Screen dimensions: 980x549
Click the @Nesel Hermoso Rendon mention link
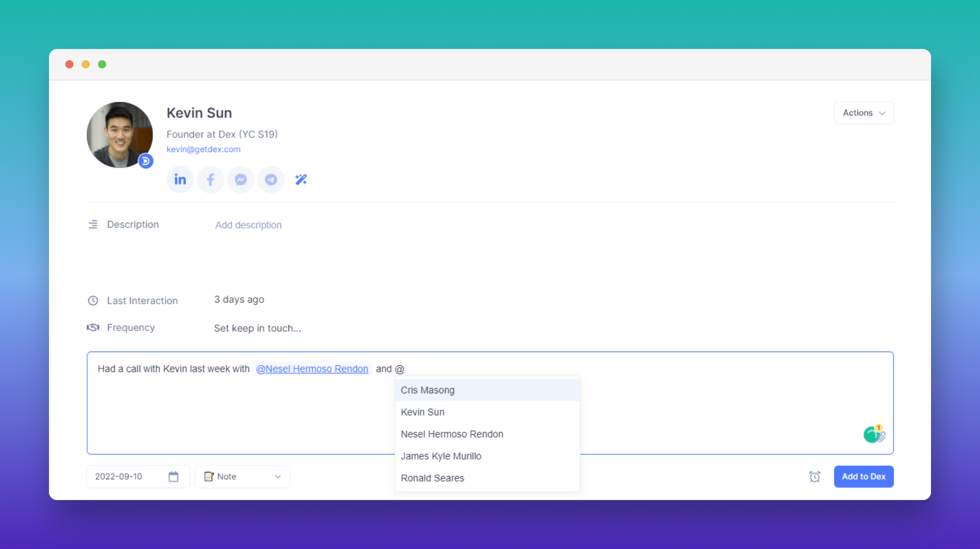[x=312, y=369]
